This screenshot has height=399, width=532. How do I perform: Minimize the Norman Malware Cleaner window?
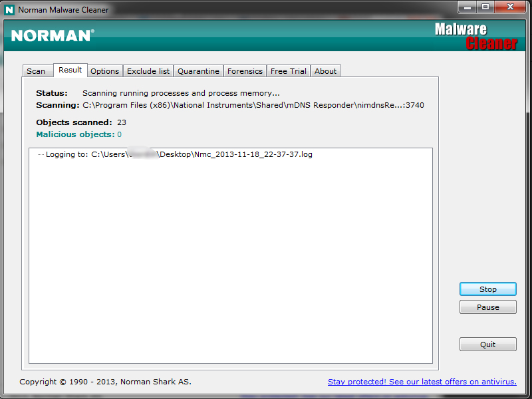[467, 7]
